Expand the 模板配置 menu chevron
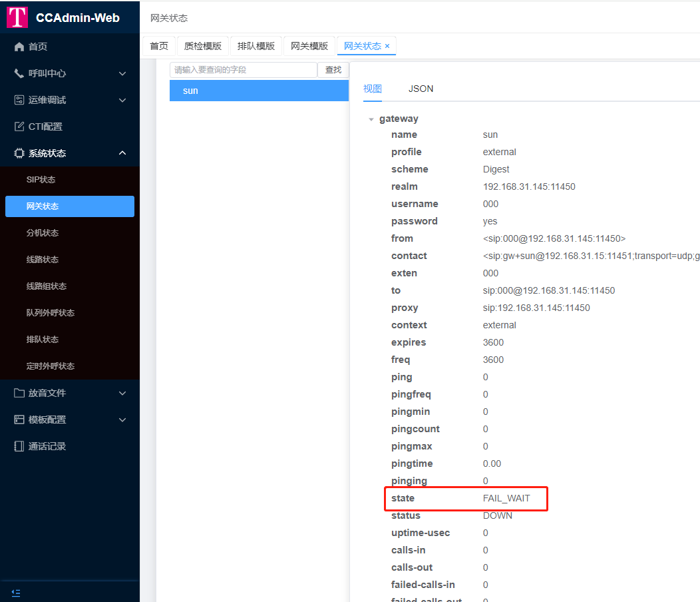The width and height of the screenshot is (700, 602). [122, 420]
